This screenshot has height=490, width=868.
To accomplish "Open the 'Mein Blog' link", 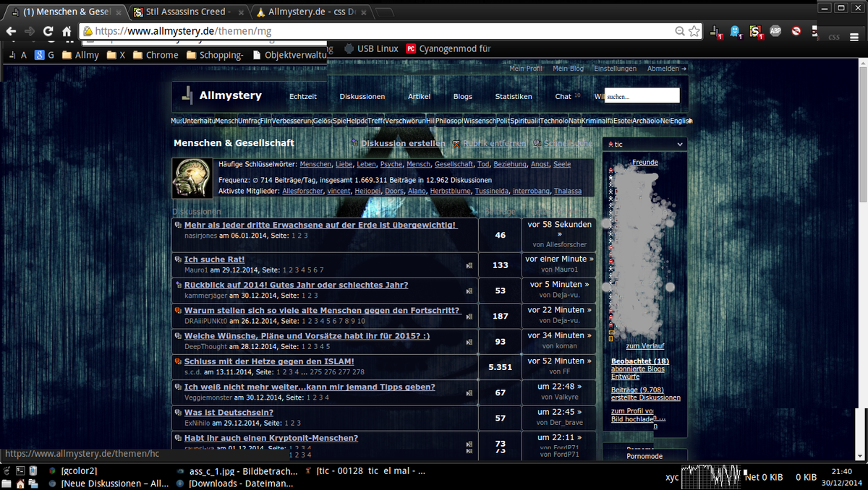I will pos(568,69).
